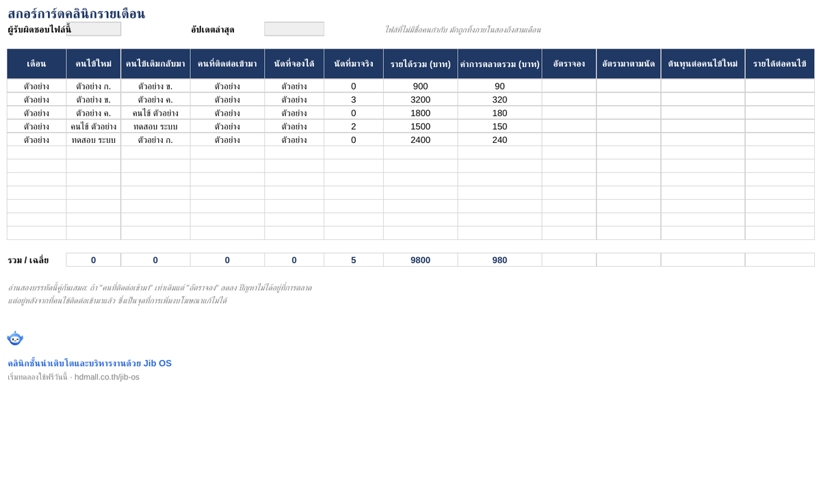Click the revenue cell showing 1800
This screenshot has height=504, width=821.
point(421,113)
